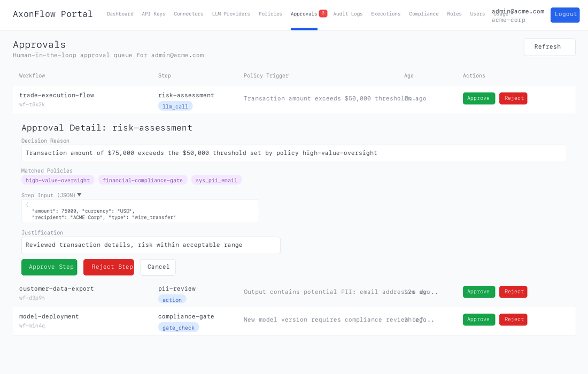Viewport: 588px width, 374px height.
Task: Navigate to the API Keys page
Action: (153, 14)
